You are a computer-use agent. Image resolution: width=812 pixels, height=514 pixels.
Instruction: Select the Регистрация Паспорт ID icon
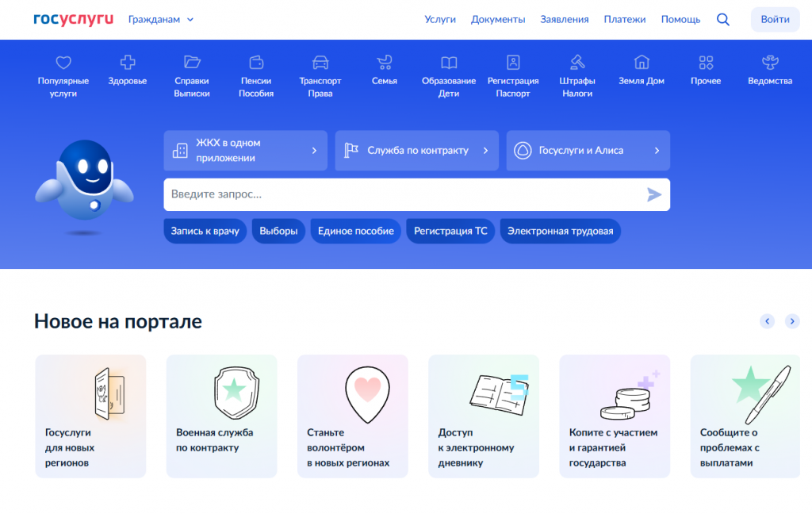tap(513, 62)
